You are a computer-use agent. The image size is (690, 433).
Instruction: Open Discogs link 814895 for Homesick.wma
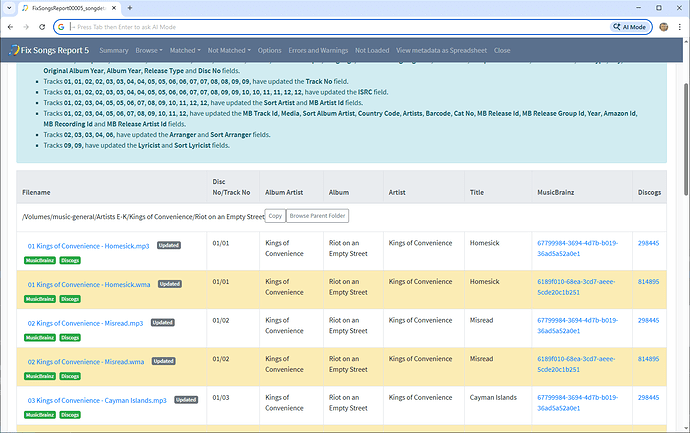tap(648, 282)
